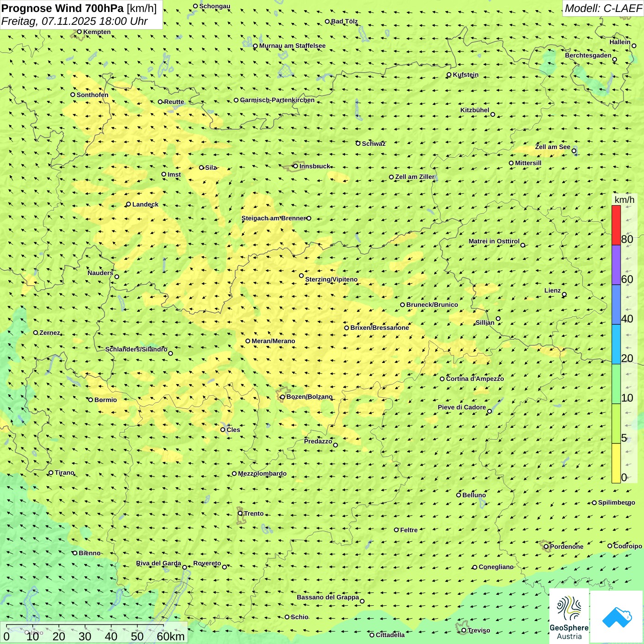Click the Schongau label
Screen dimensions: 644x644
(215, 6)
